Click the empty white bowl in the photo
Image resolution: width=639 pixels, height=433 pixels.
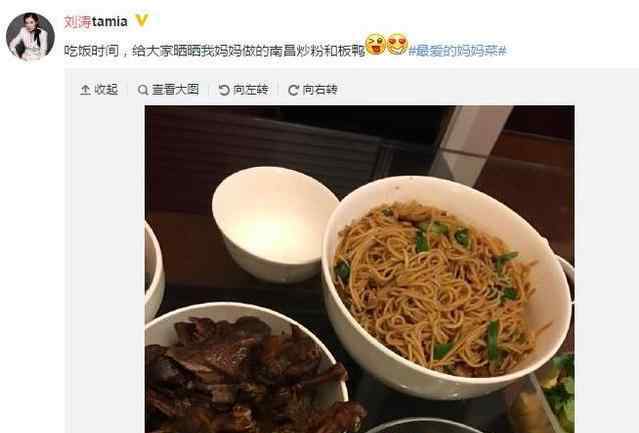point(275,224)
